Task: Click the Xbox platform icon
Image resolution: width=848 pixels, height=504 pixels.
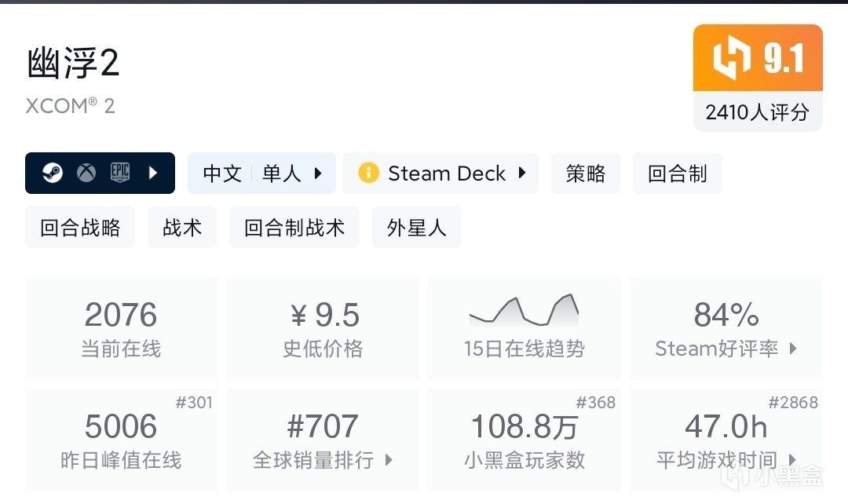Action: pyautogui.click(x=86, y=173)
